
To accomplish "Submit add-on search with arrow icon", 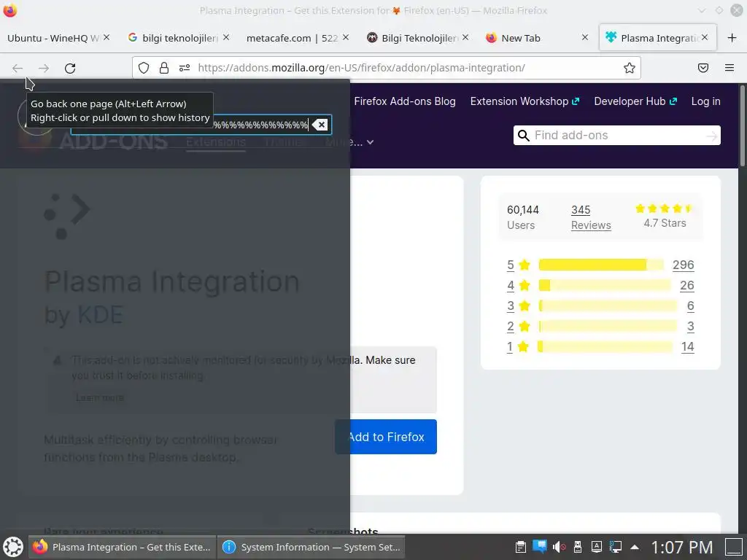I will [x=712, y=136].
